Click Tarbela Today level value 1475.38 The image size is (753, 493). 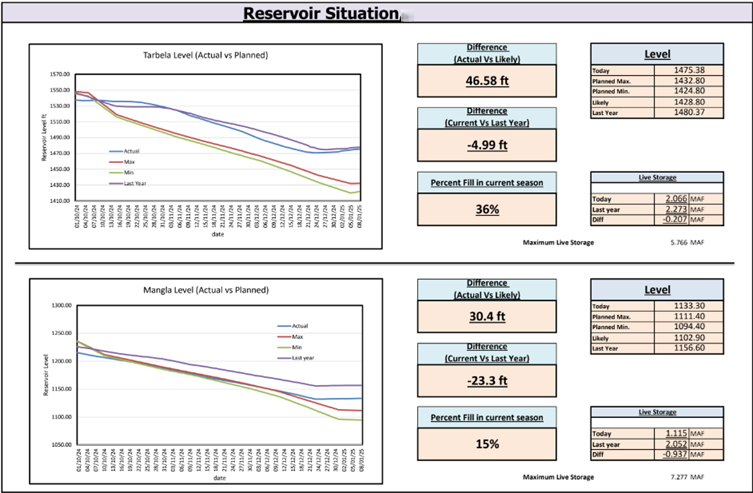click(692, 71)
